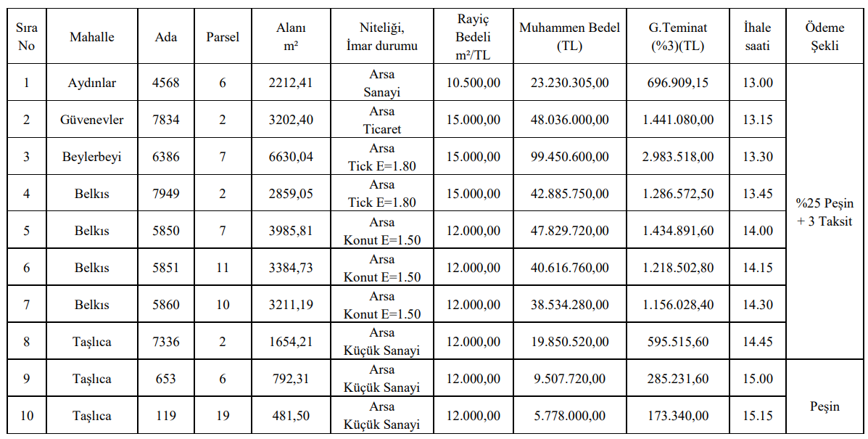The height and width of the screenshot is (439, 868).
Task: Click the Güvenevler cell
Action: pos(92,120)
